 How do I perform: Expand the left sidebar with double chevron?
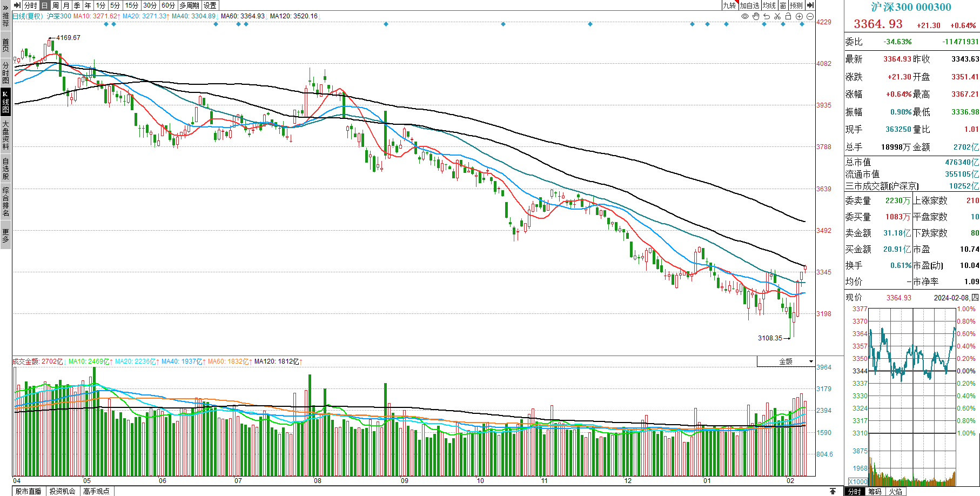pos(5,6)
